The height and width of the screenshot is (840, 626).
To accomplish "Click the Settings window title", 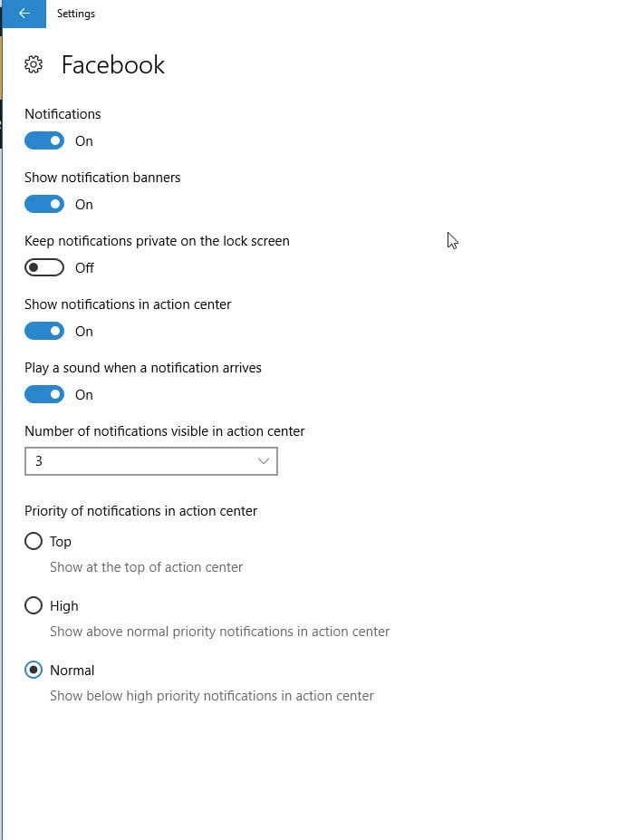I will (x=76, y=14).
